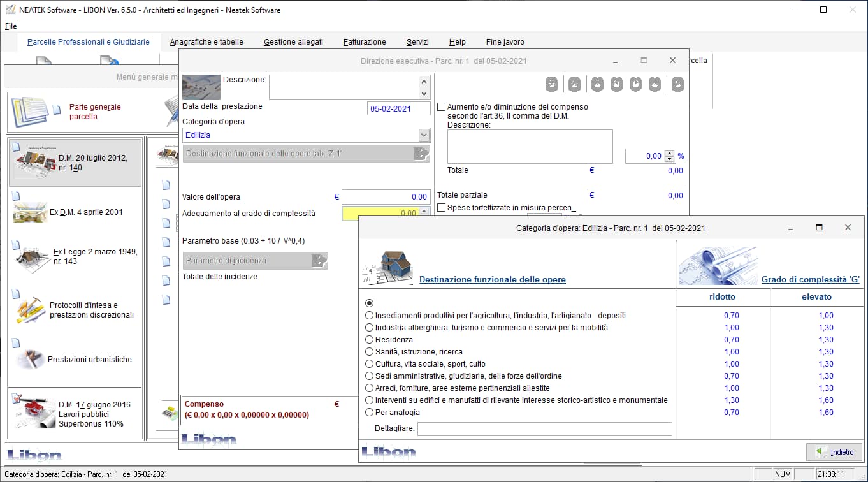Click the elevato column header
868x482 pixels.
tap(816, 297)
